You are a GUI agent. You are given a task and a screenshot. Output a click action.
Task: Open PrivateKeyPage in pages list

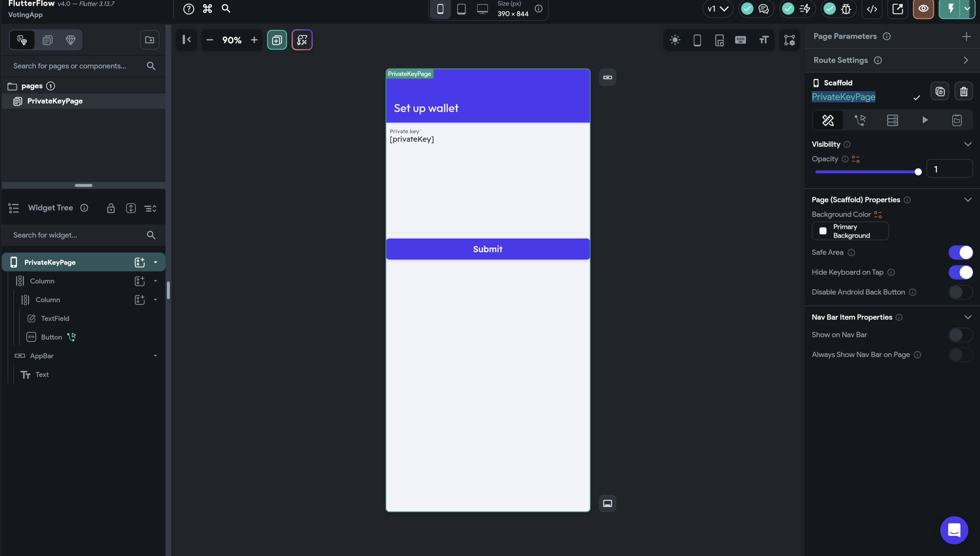pyautogui.click(x=83, y=101)
